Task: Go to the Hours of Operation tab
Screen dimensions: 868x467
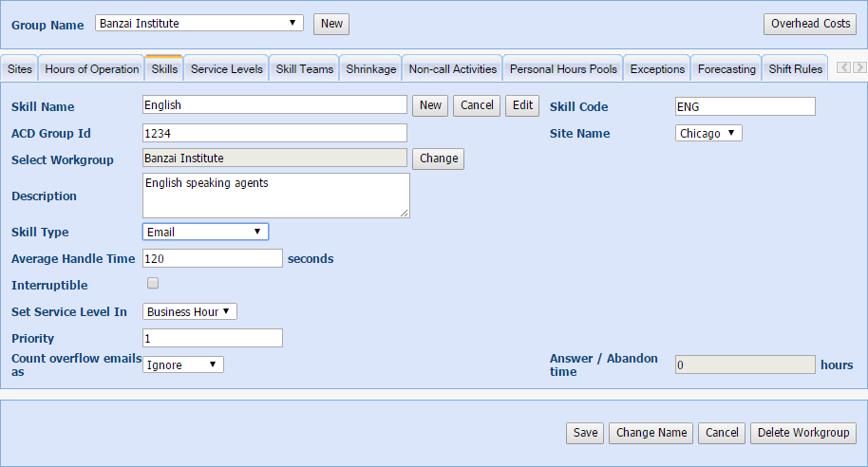Action: 92,69
